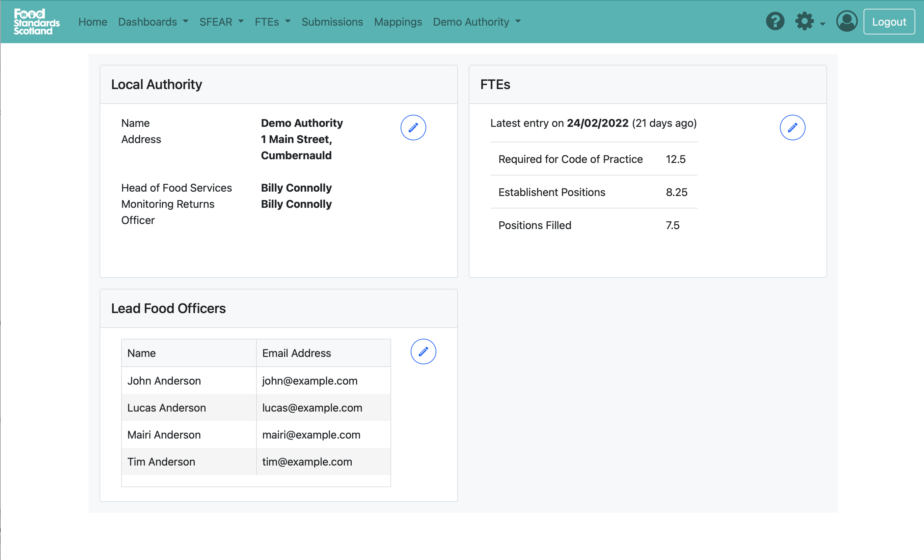Click the Establishent Positions value 8.25
Image resolution: width=924 pixels, height=560 pixels.
[x=677, y=192]
